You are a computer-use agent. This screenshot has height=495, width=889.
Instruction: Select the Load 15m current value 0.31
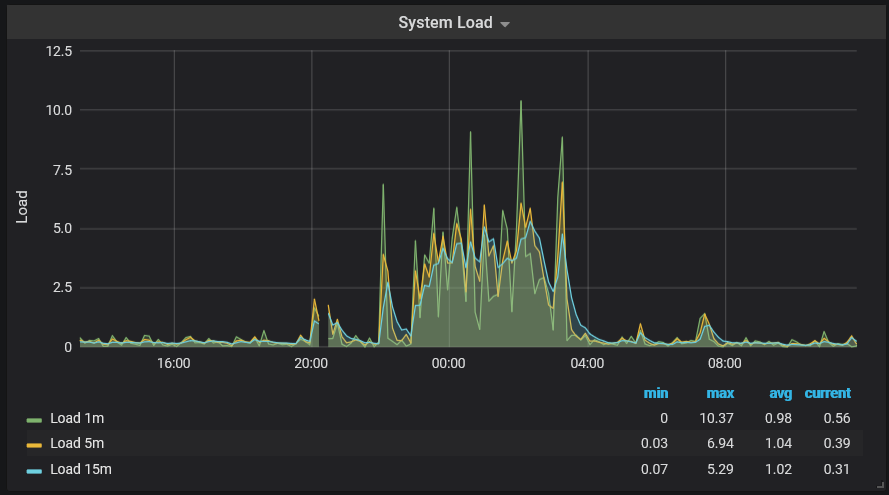[836, 468]
